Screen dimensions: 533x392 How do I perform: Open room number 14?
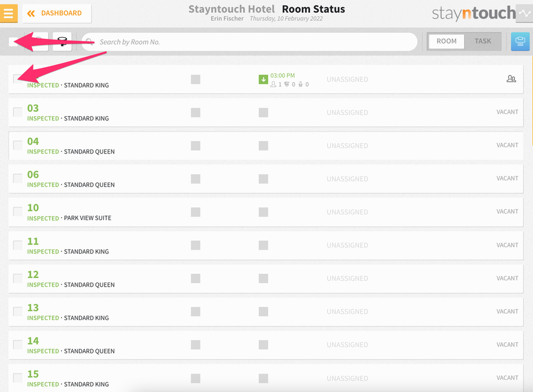pyautogui.click(x=33, y=340)
